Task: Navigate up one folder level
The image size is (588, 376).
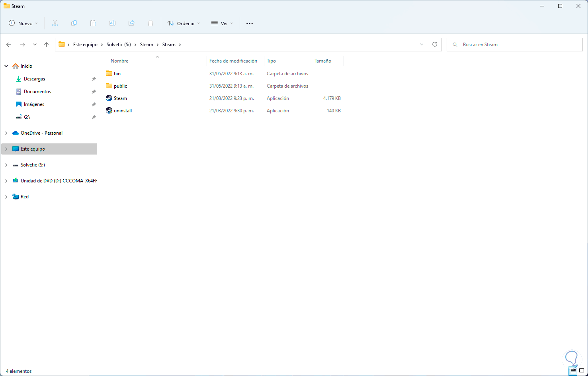Action: tap(47, 45)
